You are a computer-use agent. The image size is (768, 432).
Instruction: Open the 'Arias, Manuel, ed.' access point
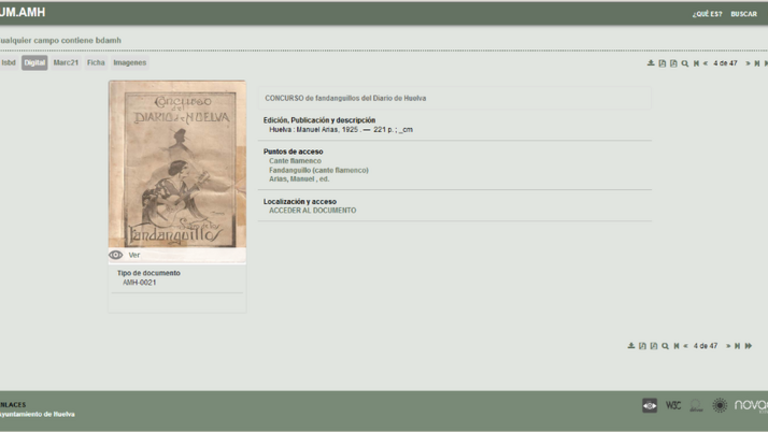tap(299, 179)
